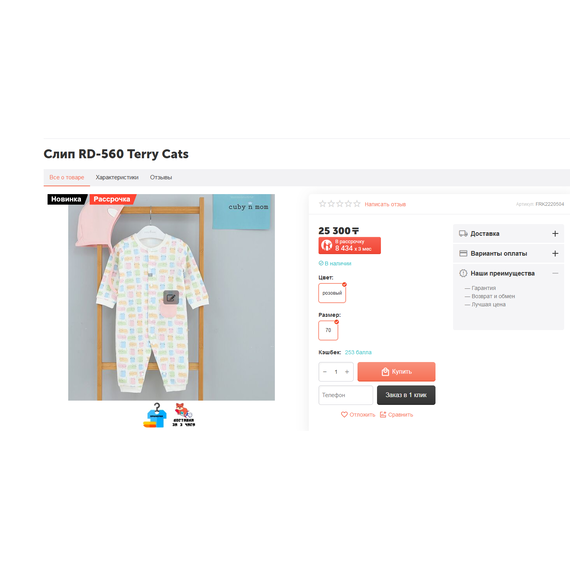Expand the Доставка section with plus

coord(555,234)
